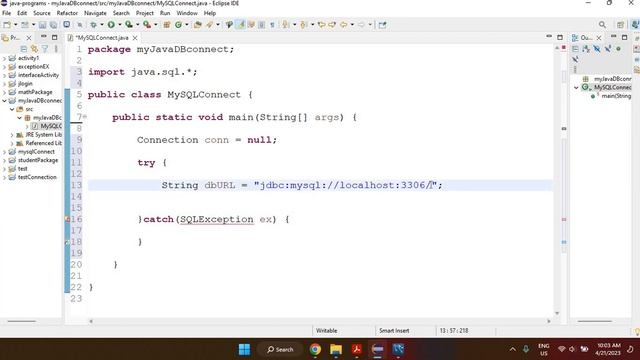The width and height of the screenshot is (640, 360).
Task: Collapse MySQLConnect class in Outline
Action: [576, 87]
